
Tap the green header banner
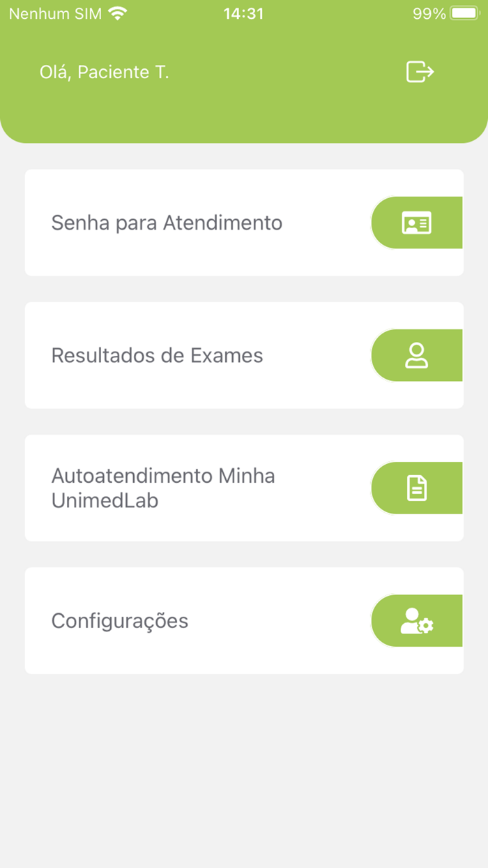[244, 105]
